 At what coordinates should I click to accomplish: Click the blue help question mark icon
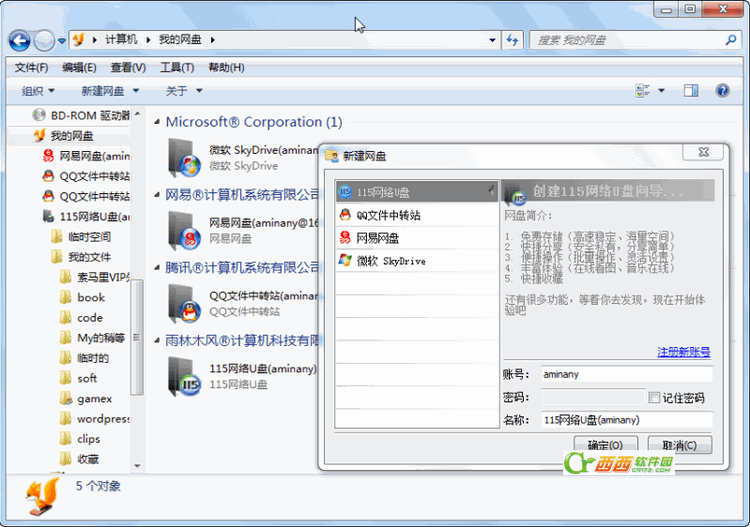[722, 90]
